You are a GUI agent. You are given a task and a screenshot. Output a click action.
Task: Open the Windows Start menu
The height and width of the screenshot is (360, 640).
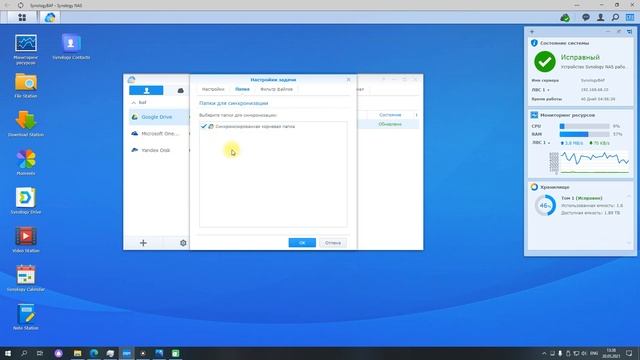pyautogui.click(x=8, y=353)
